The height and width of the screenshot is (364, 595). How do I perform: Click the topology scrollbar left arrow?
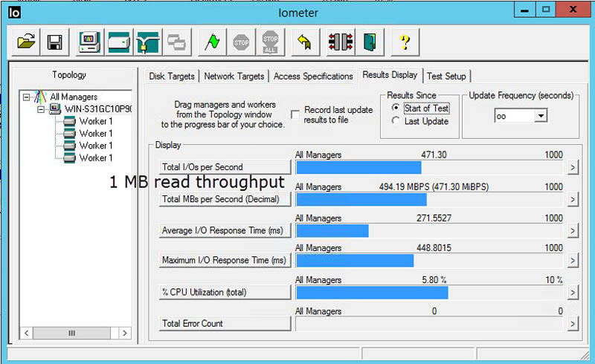click(26, 334)
